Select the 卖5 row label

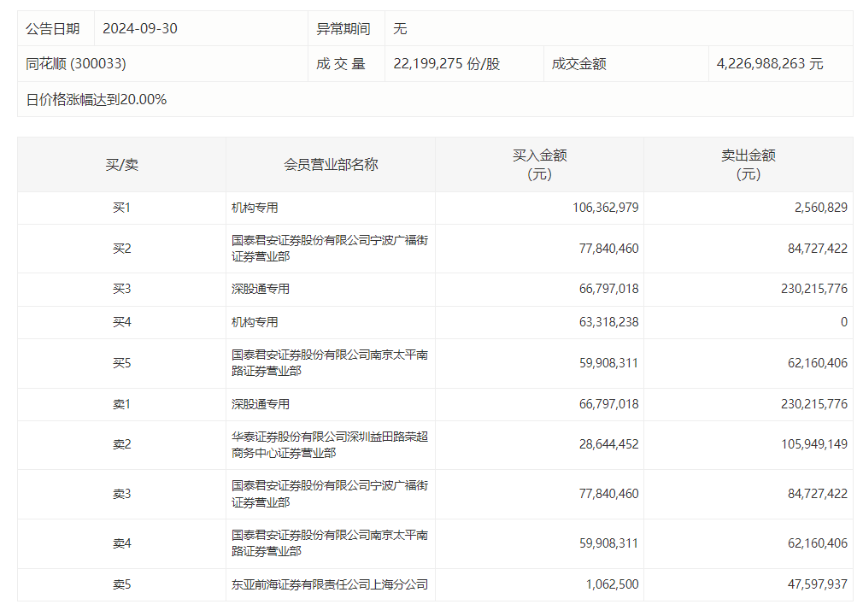(x=121, y=584)
